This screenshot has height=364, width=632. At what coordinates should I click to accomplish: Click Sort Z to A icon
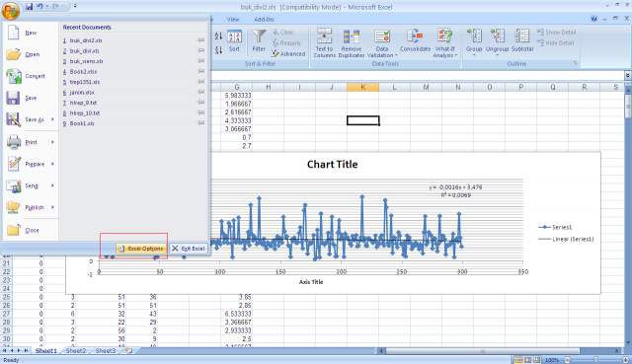[x=218, y=50]
